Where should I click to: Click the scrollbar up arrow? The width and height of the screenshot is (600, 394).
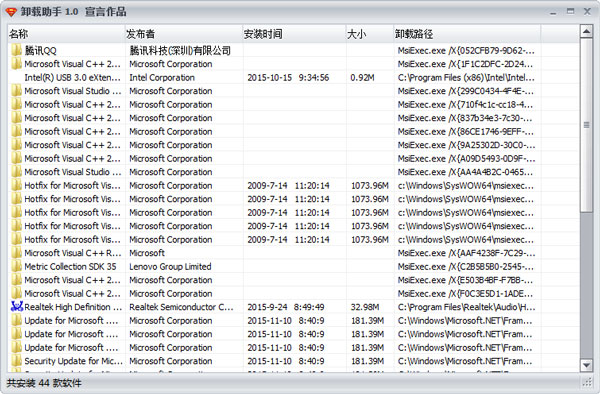[x=586, y=32]
